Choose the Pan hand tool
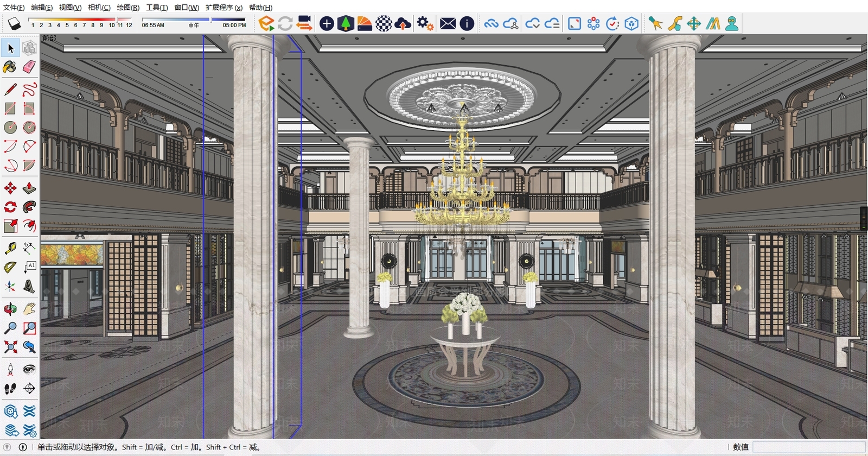This screenshot has height=456, width=868. tap(29, 309)
